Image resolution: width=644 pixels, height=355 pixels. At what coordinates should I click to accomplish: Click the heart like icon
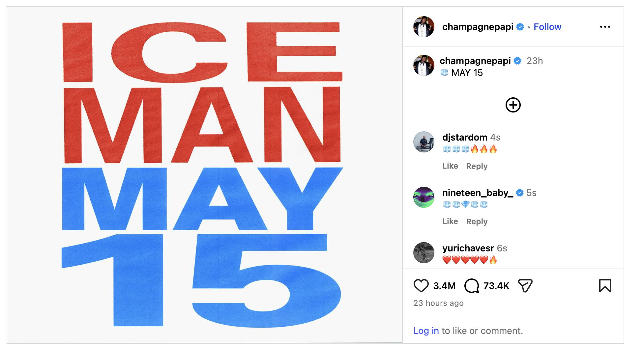pos(421,286)
